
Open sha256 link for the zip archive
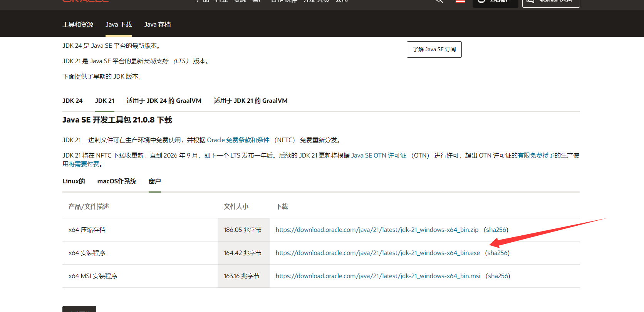pyautogui.click(x=496, y=230)
